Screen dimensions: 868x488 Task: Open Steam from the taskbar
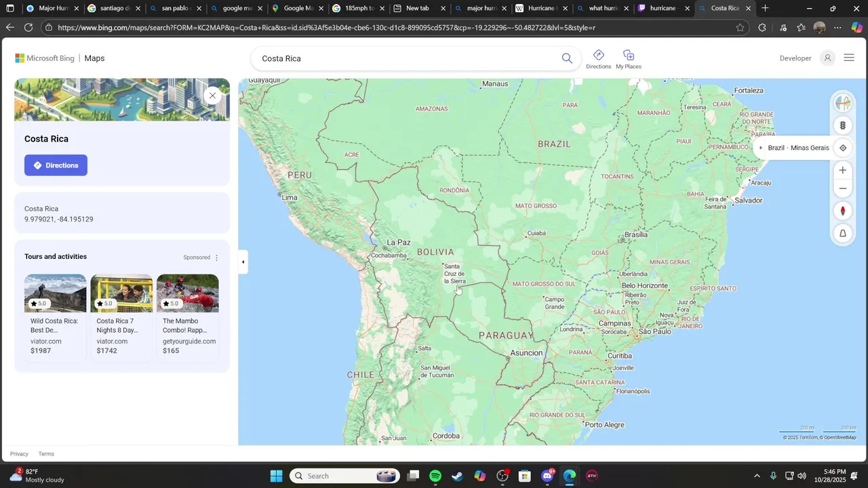click(458, 476)
